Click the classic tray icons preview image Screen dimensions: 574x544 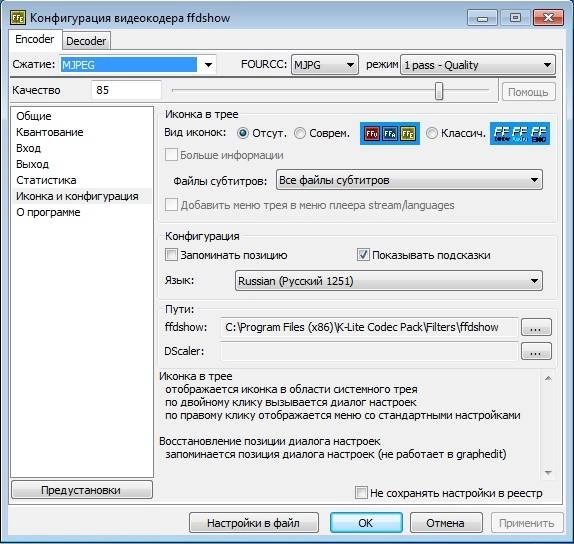click(520, 133)
